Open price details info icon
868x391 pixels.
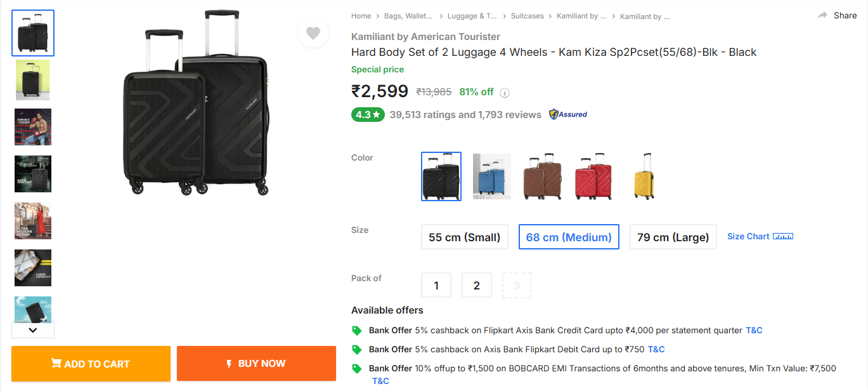coord(505,93)
